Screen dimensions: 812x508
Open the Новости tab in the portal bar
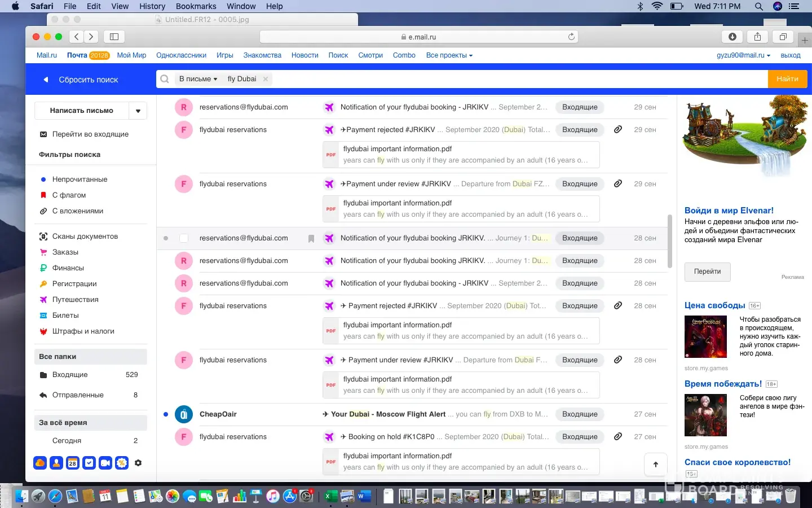click(x=304, y=55)
